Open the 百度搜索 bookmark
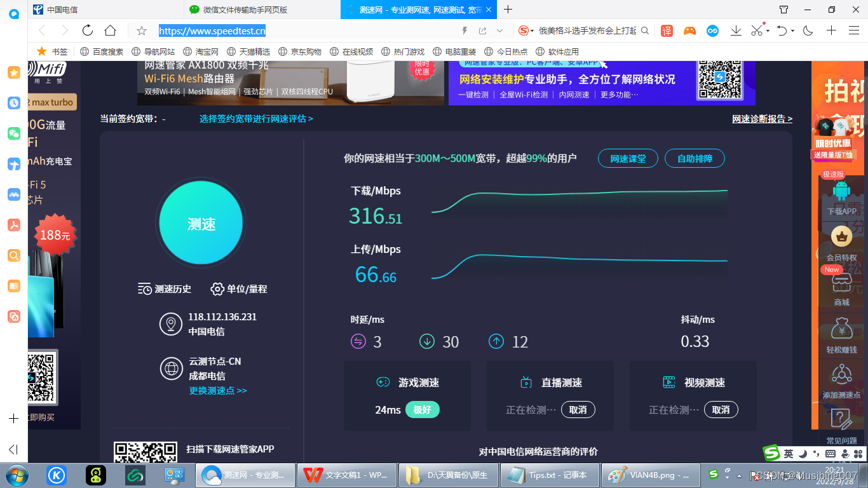 pyautogui.click(x=102, y=51)
